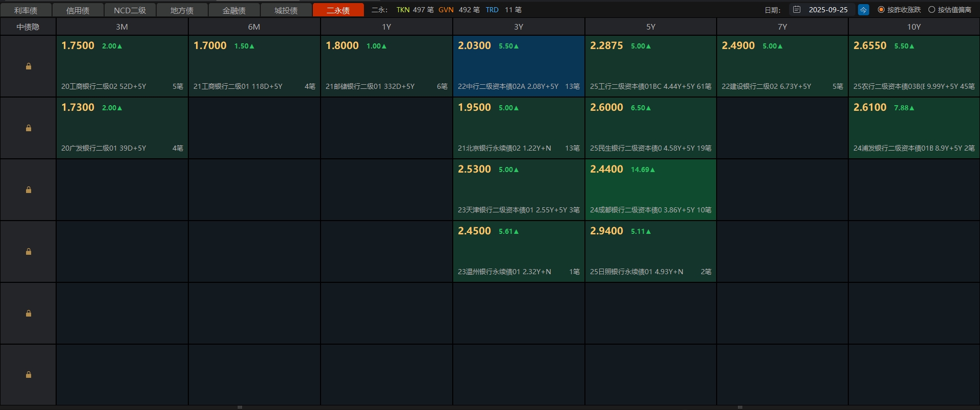Click the 中债隐 header cell
980x410 pixels.
(28, 27)
